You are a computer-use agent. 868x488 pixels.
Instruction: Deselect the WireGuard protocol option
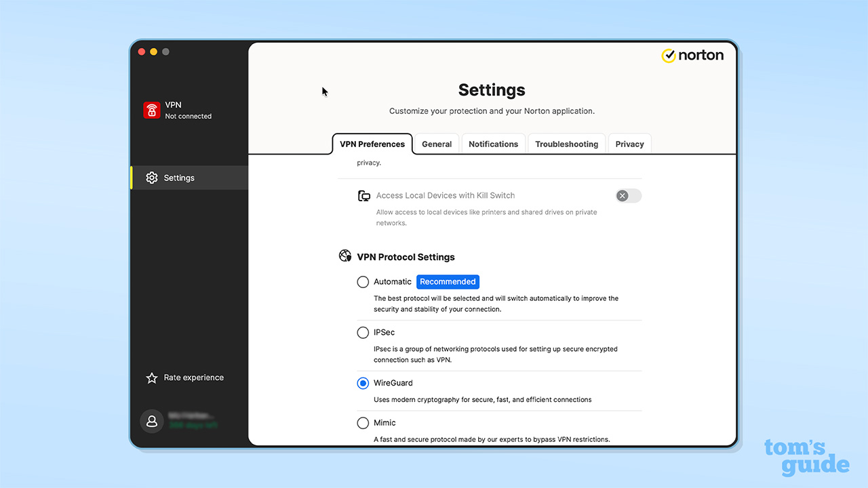point(363,383)
